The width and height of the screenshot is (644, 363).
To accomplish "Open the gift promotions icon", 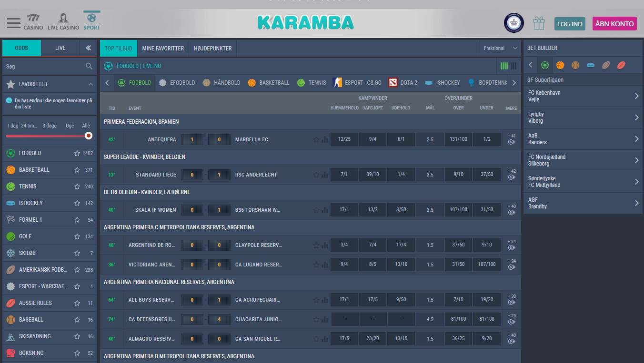I will [539, 23].
